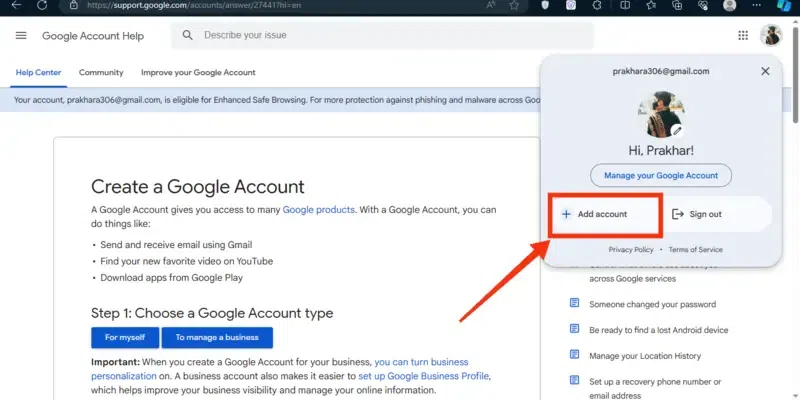Open the browser profile avatar icon
This screenshot has height=400, width=800.
730,5
